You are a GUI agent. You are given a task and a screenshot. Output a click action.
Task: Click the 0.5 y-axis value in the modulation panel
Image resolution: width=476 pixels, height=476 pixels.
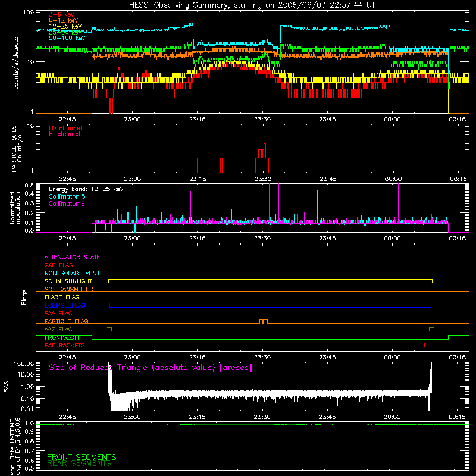29,185
